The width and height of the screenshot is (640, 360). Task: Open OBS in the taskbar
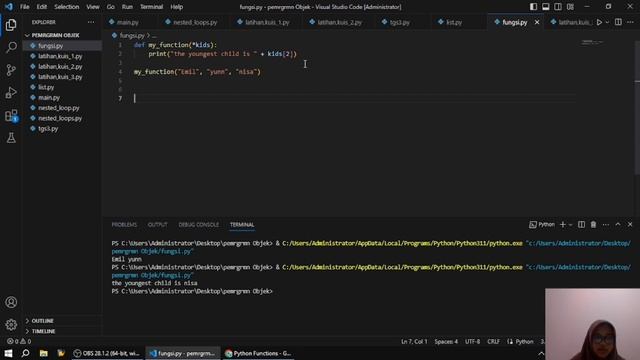tap(107, 353)
